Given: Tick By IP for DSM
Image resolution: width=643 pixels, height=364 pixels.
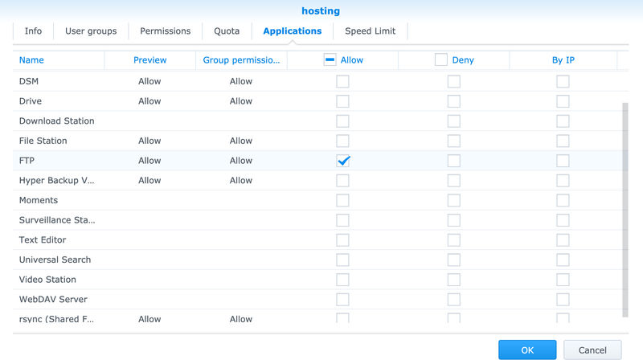Looking at the screenshot, I should 563,82.
